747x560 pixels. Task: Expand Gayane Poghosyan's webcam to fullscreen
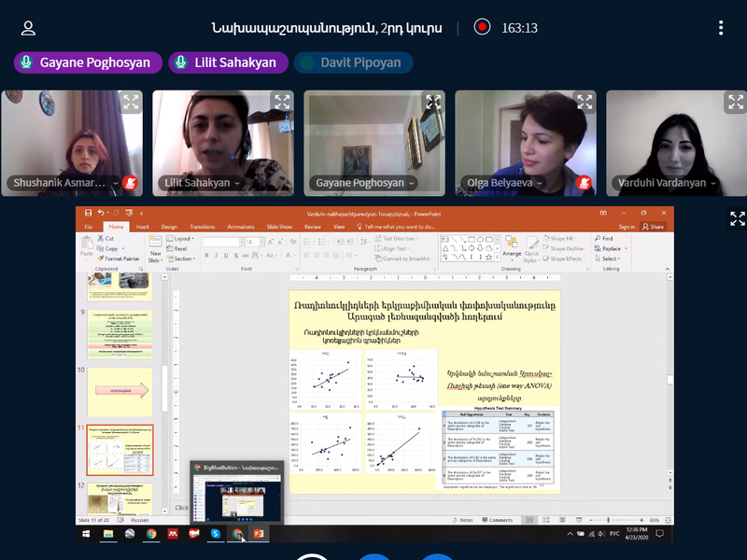[x=433, y=102]
